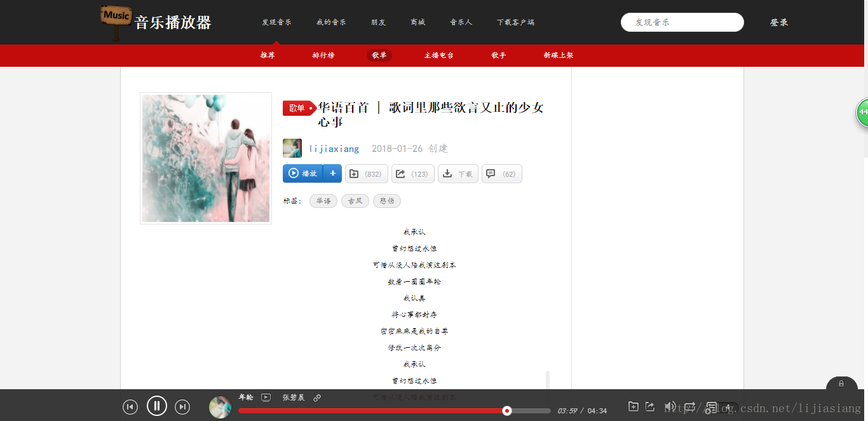
Task: Open comments (62) button
Action: 502,174
